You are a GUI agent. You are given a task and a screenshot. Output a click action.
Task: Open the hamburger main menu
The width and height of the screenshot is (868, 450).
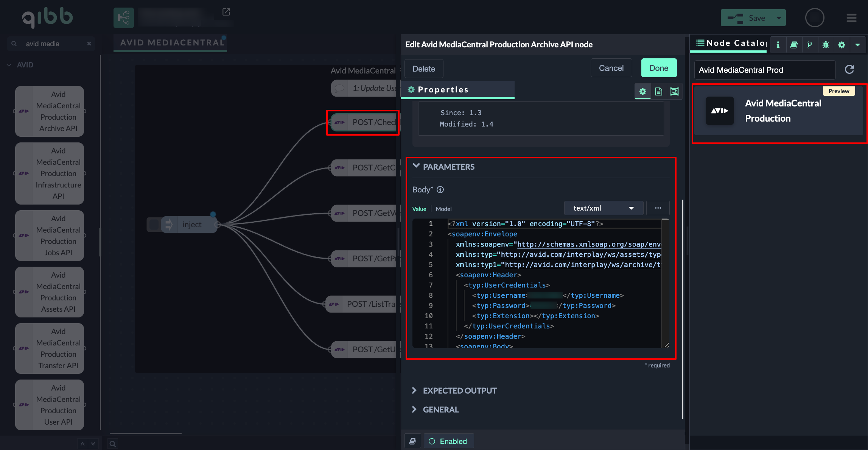tap(851, 18)
